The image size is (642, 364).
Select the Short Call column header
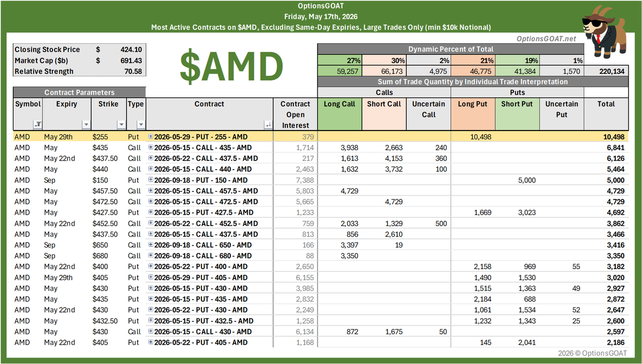point(384,114)
